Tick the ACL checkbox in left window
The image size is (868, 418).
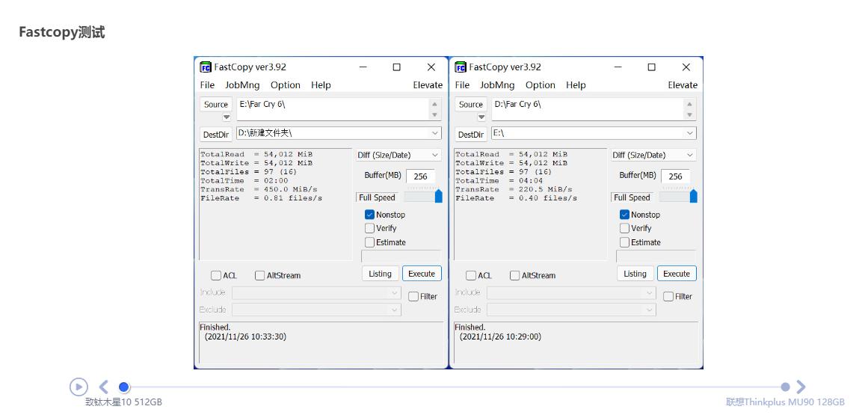216,275
